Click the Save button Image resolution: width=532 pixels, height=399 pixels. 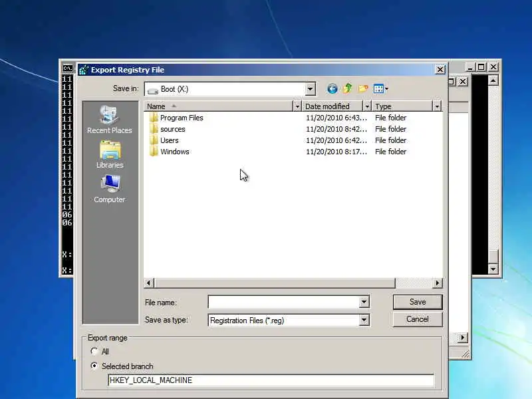[418, 302]
